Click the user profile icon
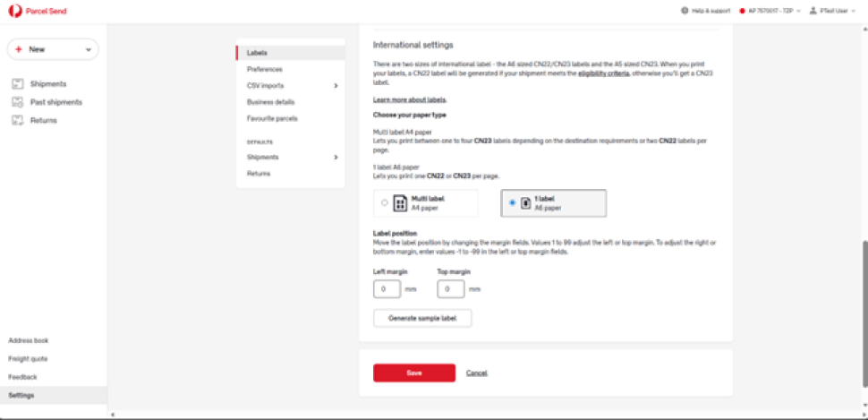Image resolution: width=868 pixels, height=420 pixels. [813, 11]
